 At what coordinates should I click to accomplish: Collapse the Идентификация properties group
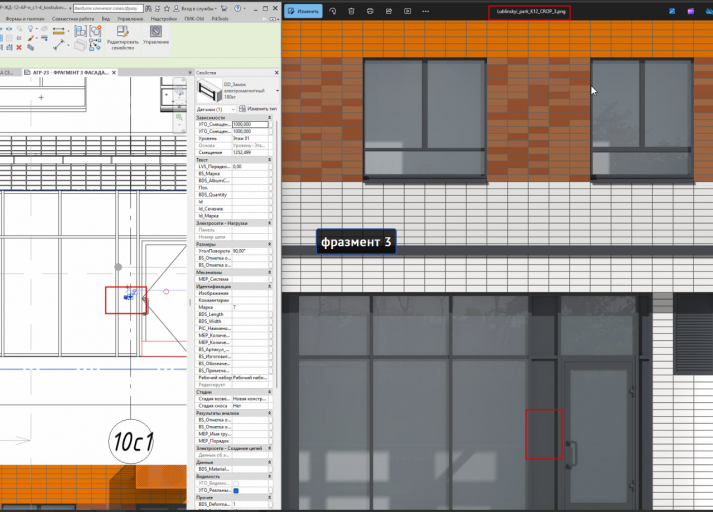pyautogui.click(x=269, y=286)
